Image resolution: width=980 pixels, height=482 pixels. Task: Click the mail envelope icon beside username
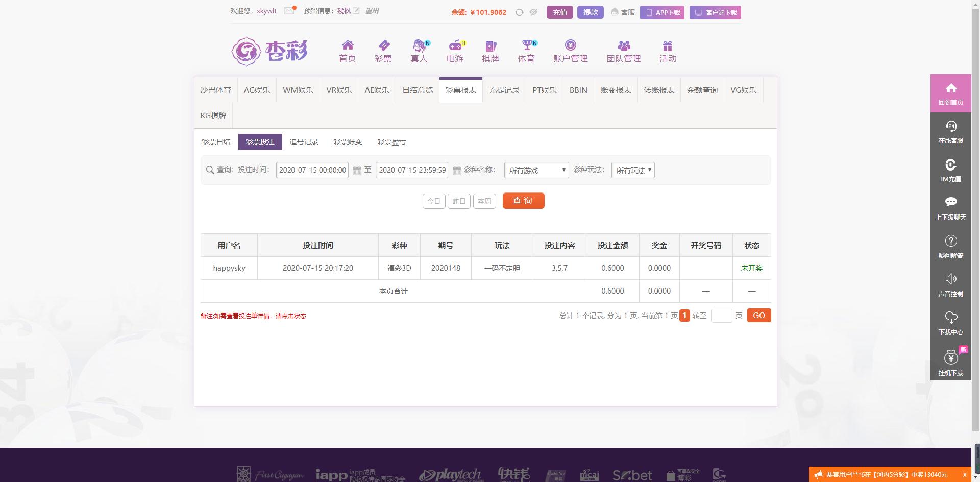(x=289, y=11)
